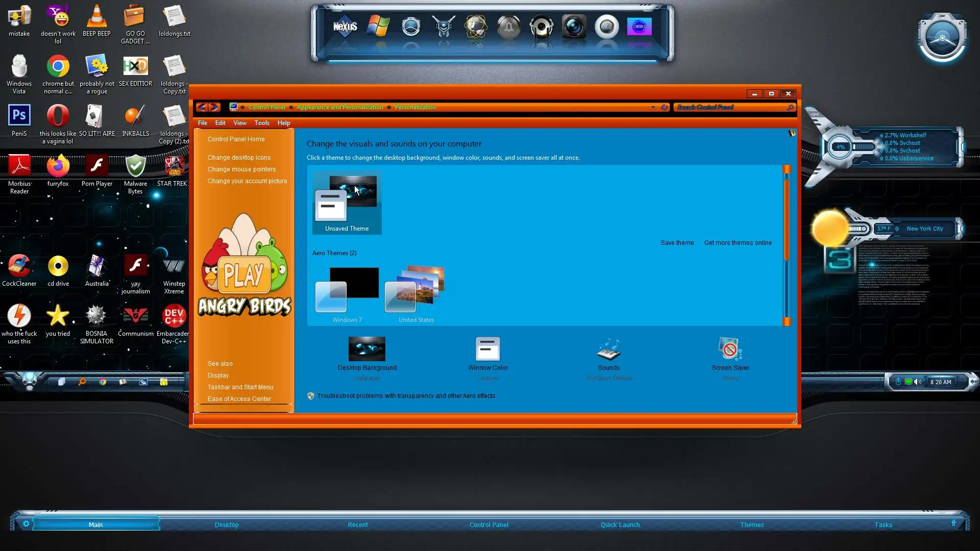Click the Nexus dock icon
Screen dimensions: 980x551
(x=345, y=27)
